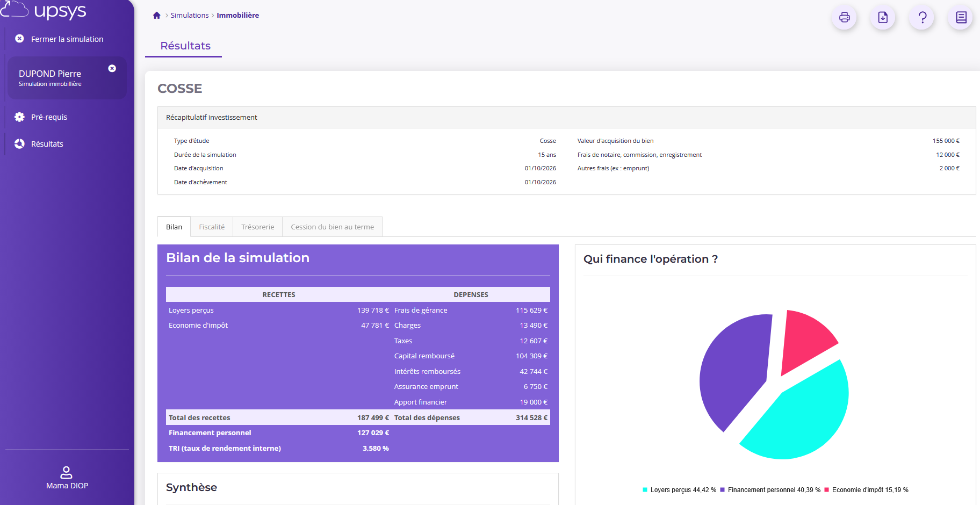Select the Bilan tab
Screen dimensions: 980x505
174,227
